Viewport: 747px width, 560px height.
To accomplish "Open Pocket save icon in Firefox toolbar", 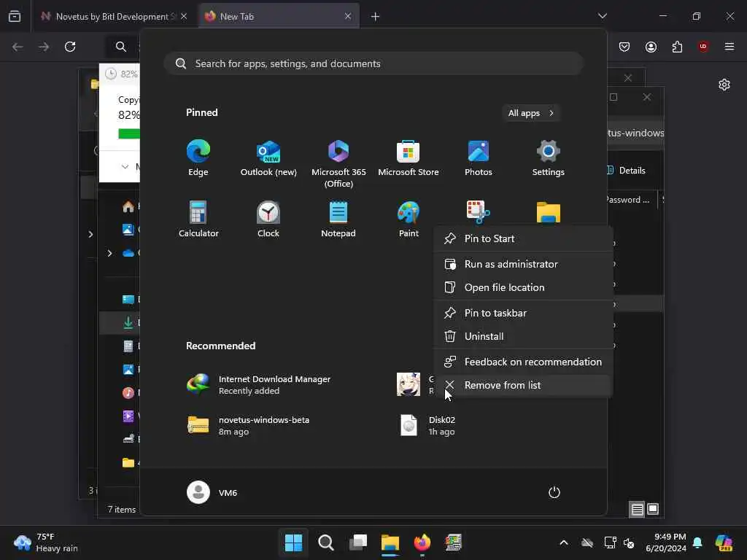I will coord(624,47).
